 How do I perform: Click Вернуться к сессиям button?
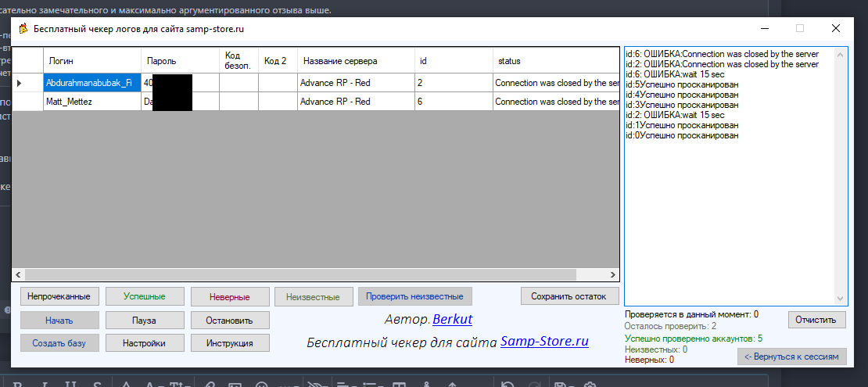[x=791, y=357]
